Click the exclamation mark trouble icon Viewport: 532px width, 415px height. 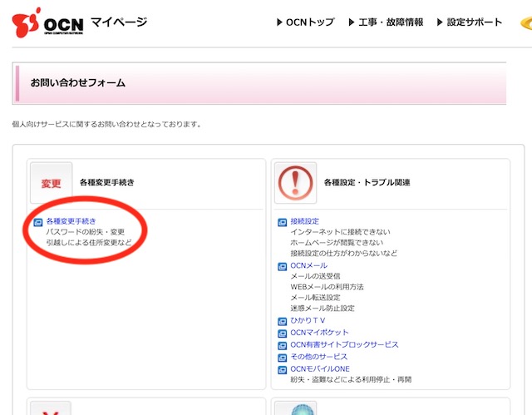click(296, 183)
